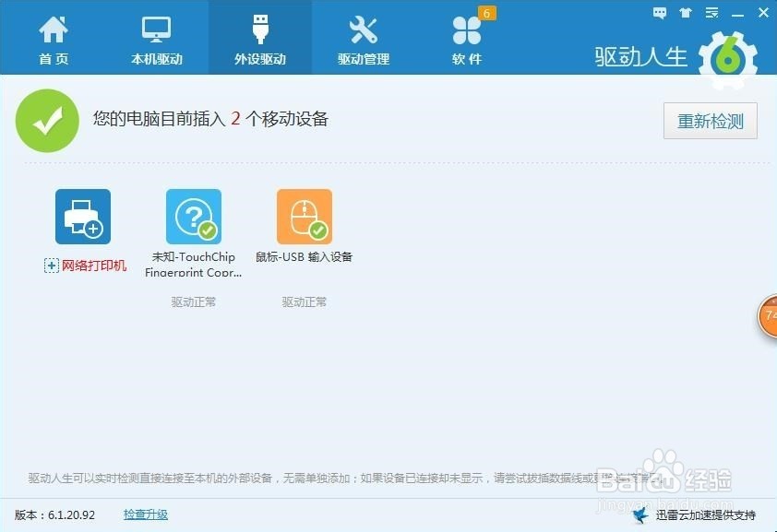
Task: Select the 外设驱动 tab
Action: click(x=260, y=40)
